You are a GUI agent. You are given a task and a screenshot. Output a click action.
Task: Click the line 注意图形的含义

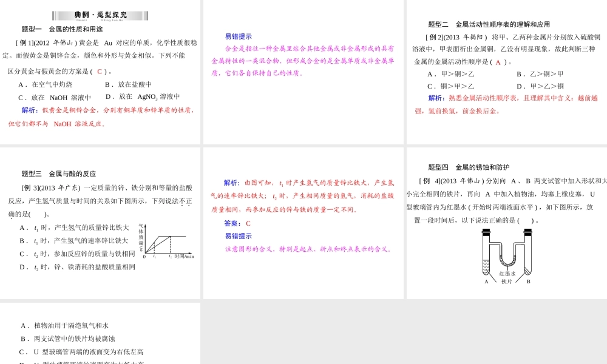point(309,249)
